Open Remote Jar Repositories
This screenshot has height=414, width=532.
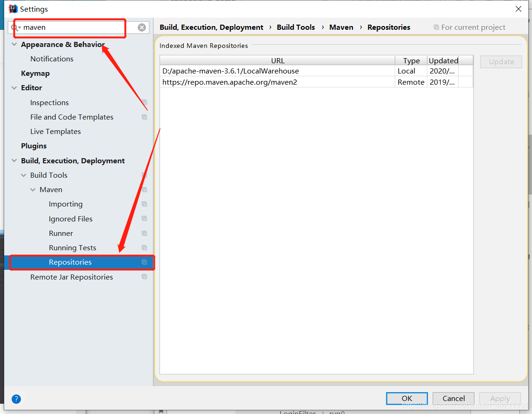tap(72, 277)
